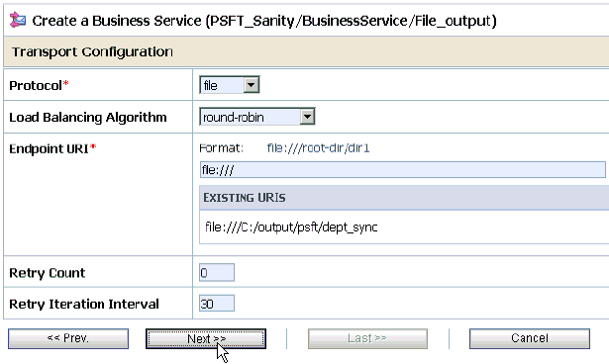Click the file:///root-dir/dir1 format example text
This screenshot has width=609, height=364.
[x=318, y=147]
